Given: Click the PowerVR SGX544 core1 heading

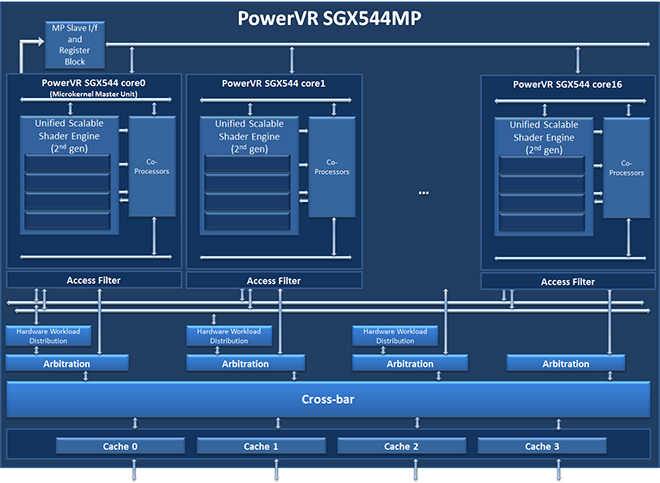Looking at the screenshot, I should [x=274, y=83].
